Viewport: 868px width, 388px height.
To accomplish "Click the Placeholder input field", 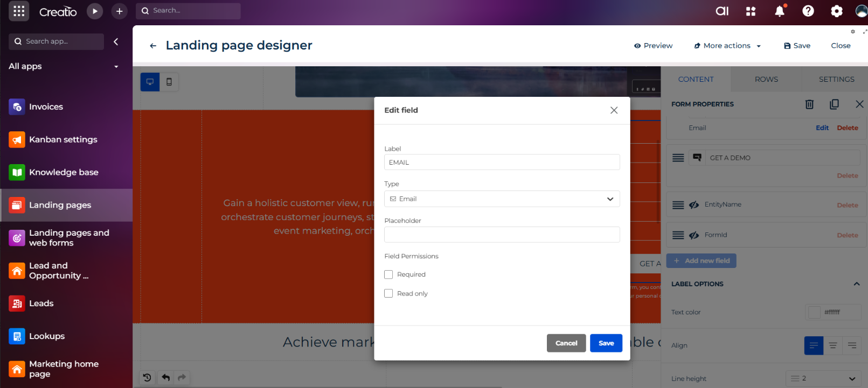I will pos(502,235).
